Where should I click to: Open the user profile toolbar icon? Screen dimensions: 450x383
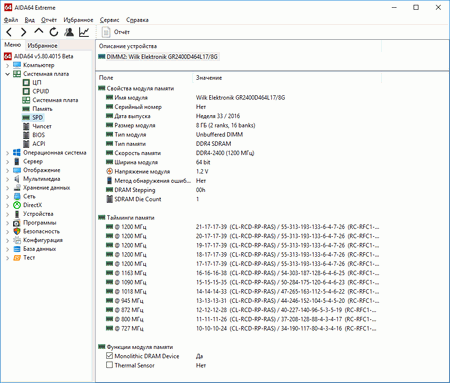(69, 32)
